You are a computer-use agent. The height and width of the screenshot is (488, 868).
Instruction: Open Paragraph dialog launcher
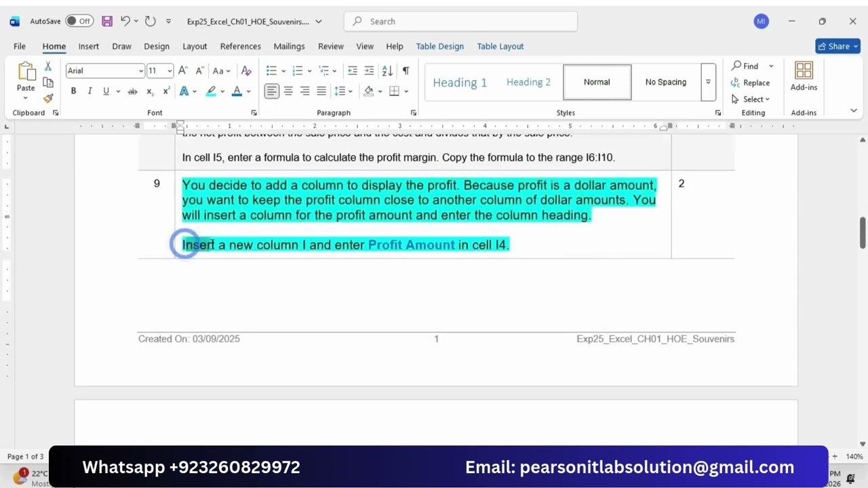point(413,113)
